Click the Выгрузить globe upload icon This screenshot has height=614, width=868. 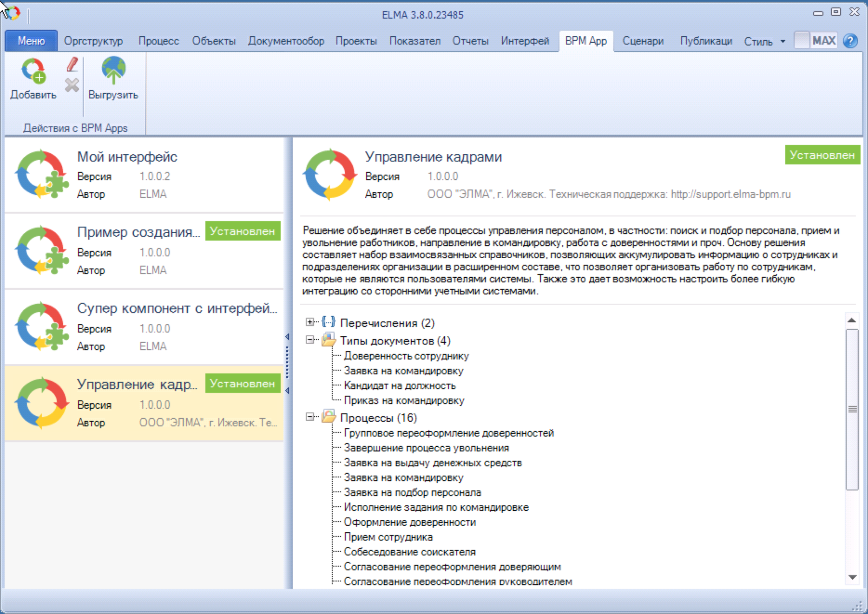click(114, 70)
